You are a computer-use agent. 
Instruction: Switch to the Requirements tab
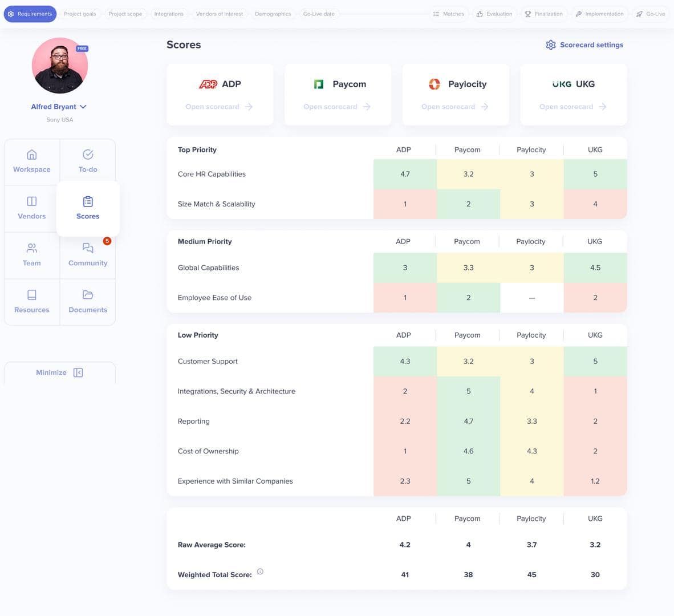point(30,13)
